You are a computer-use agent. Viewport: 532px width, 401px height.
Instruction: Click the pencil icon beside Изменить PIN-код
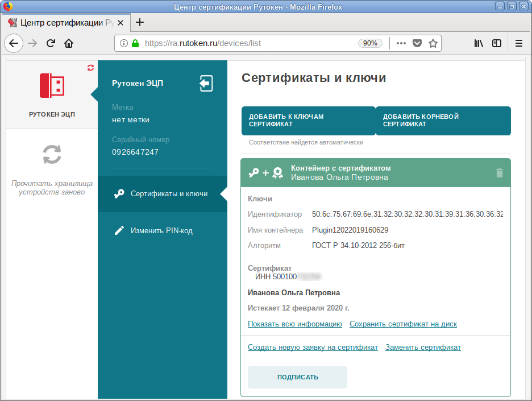tap(119, 230)
